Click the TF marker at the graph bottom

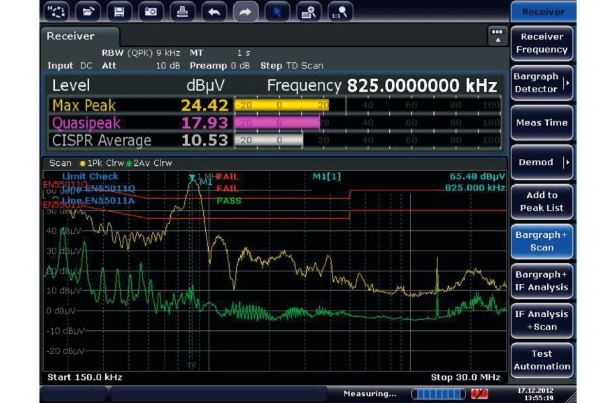(192, 366)
